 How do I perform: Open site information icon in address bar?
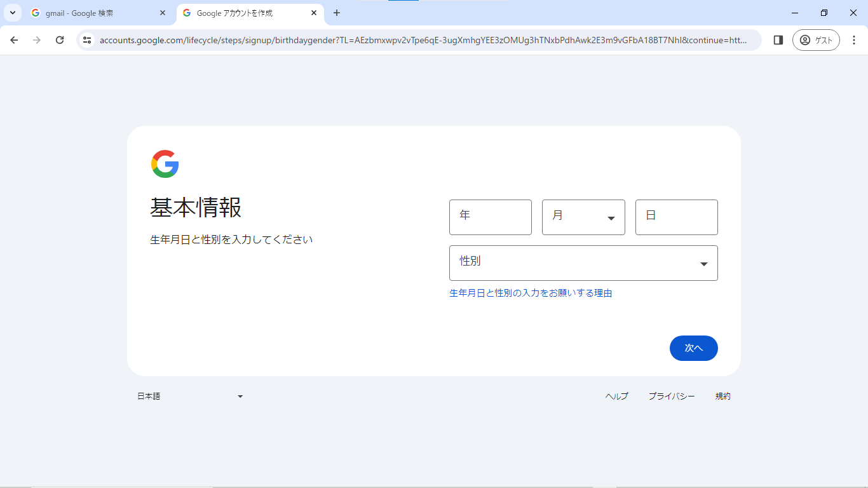point(88,40)
